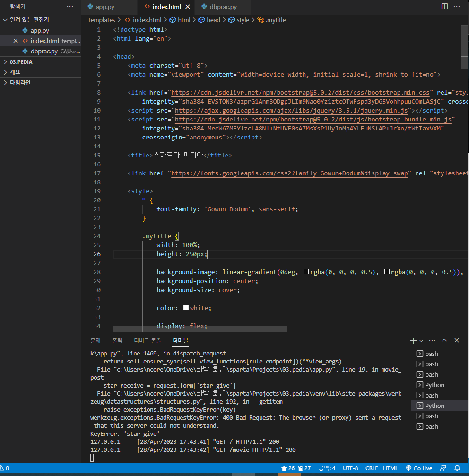The height and width of the screenshot is (476, 469).
Task: Open editor more actions ellipsis menu
Action: tap(457, 6)
